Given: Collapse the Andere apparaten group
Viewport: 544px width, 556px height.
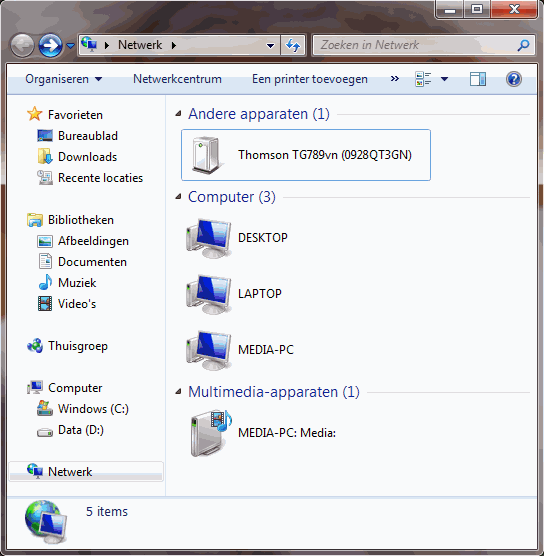Looking at the screenshot, I should 178,114.
